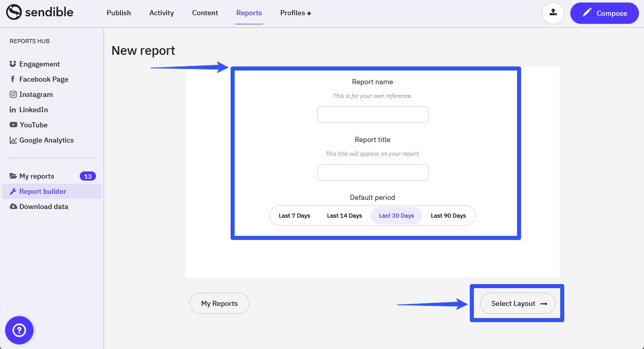
Task: Open Download data from the sidebar
Action: coord(43,206)
